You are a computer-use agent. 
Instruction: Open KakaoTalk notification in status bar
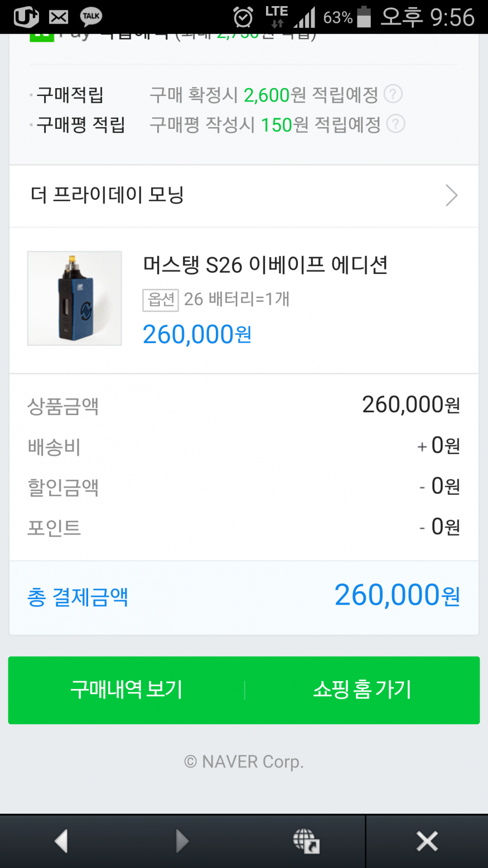pos(91,17)
